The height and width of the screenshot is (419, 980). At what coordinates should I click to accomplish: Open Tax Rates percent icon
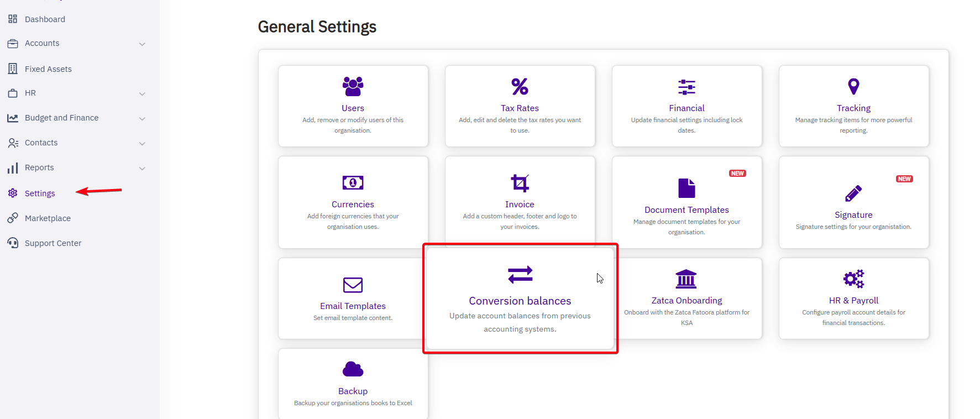pos(520,87)
